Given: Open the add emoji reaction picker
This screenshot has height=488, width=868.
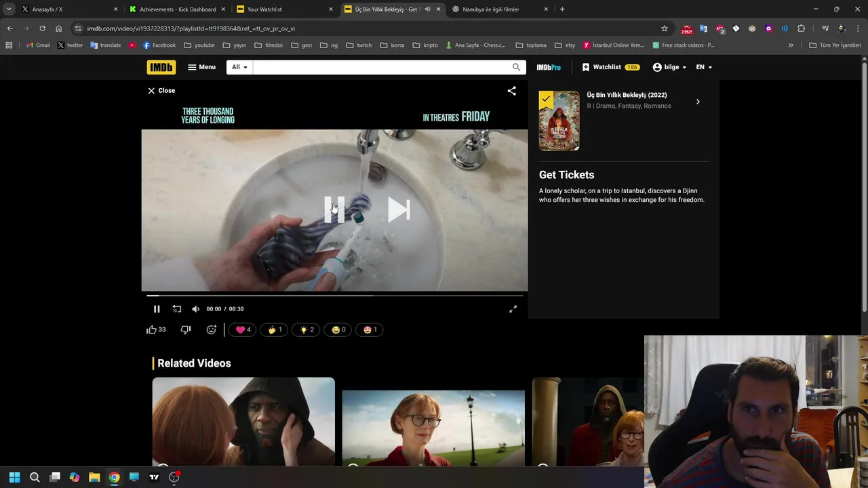Looking at the screenshot, I should (211, 329).
